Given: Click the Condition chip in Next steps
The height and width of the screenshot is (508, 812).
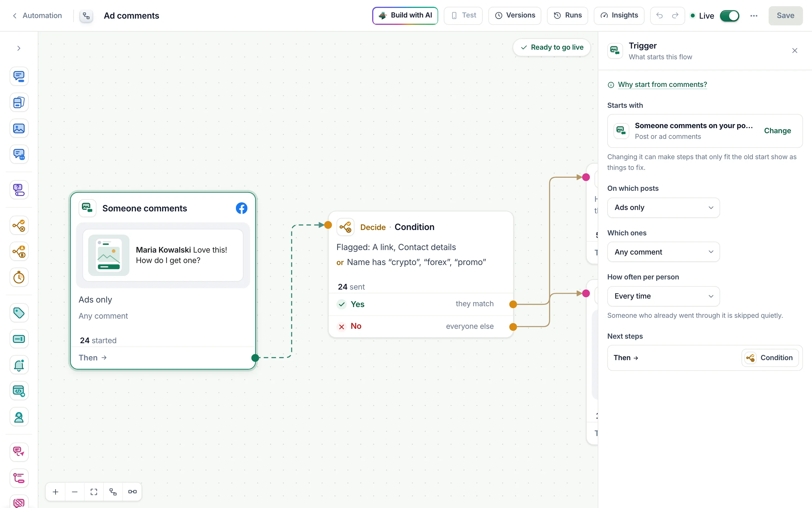Looking at the screenshot, I should [x=770, y=358].
